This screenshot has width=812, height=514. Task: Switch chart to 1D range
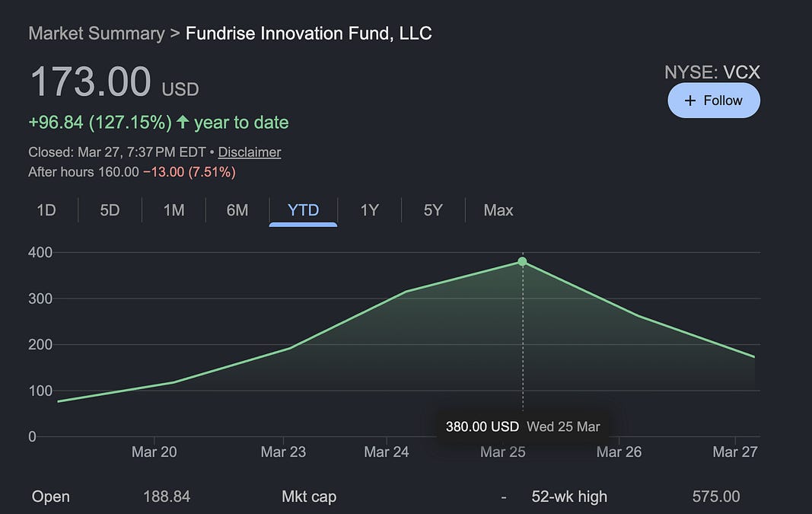(46, 210)
